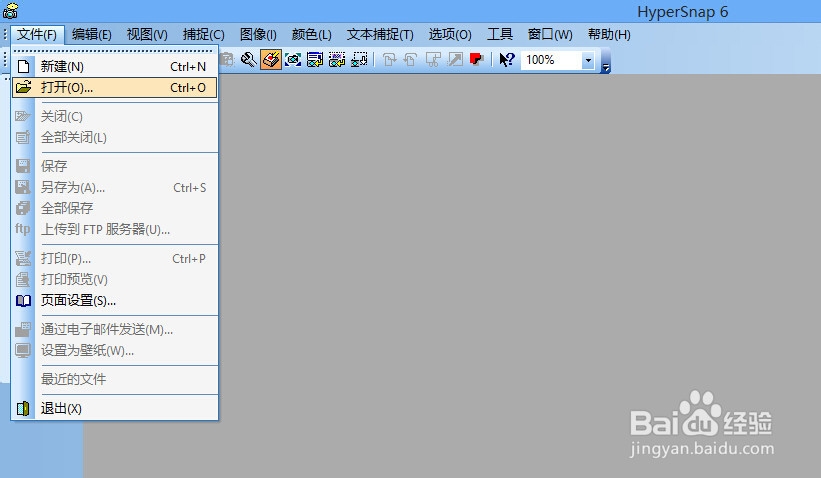Viewport: 821px width, 478px height.
Task: Open the 窗口(W) menu
Action: click(550, 35)
